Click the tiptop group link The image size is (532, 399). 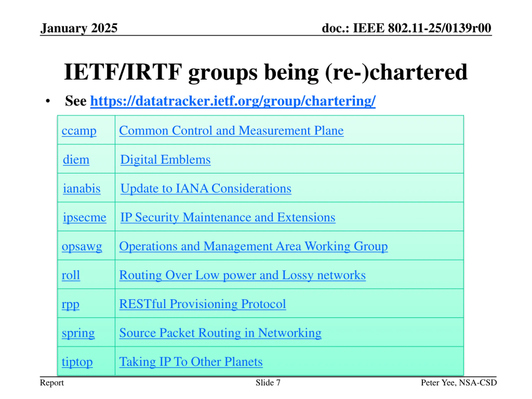[77, 362]
